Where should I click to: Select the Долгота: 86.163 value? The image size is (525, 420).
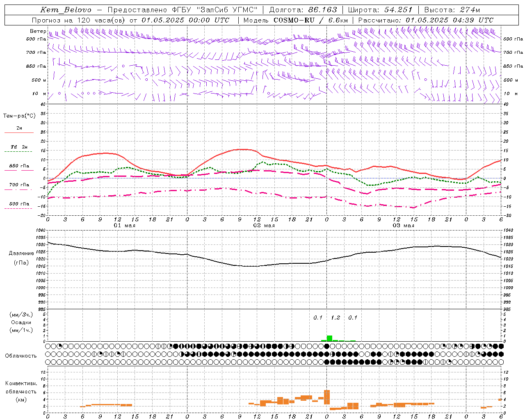(x=303, y=10)
